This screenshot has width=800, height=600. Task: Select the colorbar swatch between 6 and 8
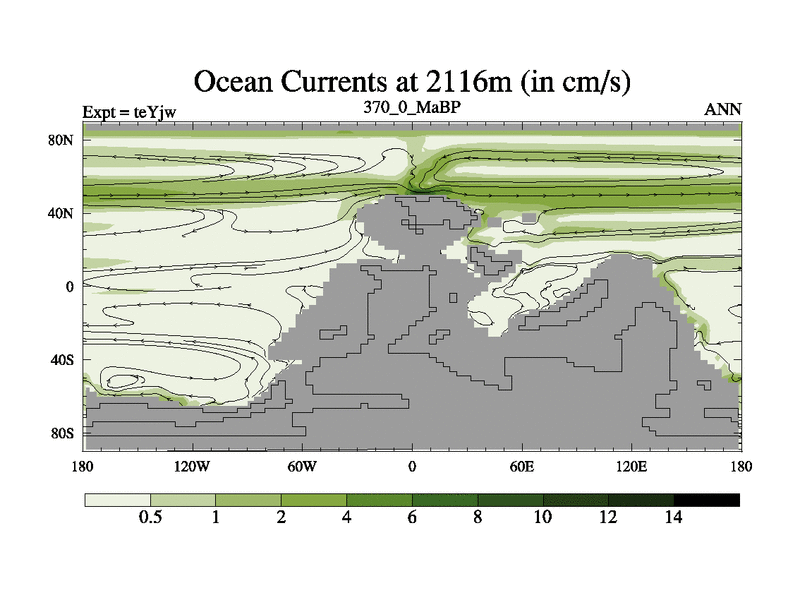[444, 499]
